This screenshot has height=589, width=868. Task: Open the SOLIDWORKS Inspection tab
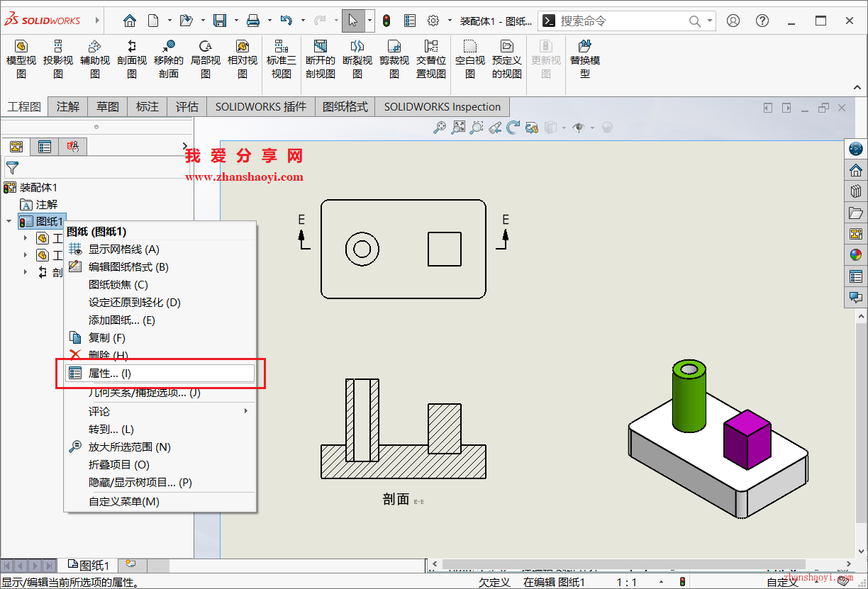tap(443, 107)
